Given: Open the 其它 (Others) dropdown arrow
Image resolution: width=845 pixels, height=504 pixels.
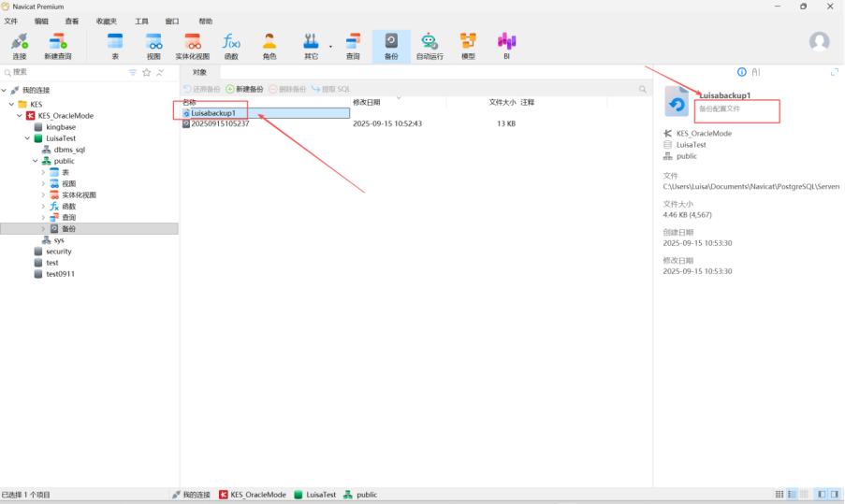Looking at the screenshot, I should pyautogui.click(x=330, y=45).
